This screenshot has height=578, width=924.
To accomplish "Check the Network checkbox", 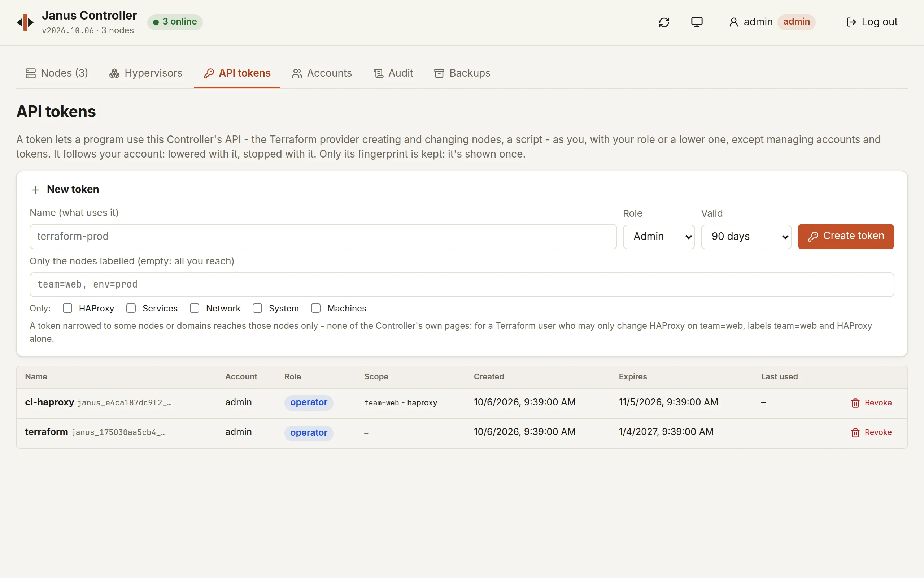I will [x=194, y=308].
